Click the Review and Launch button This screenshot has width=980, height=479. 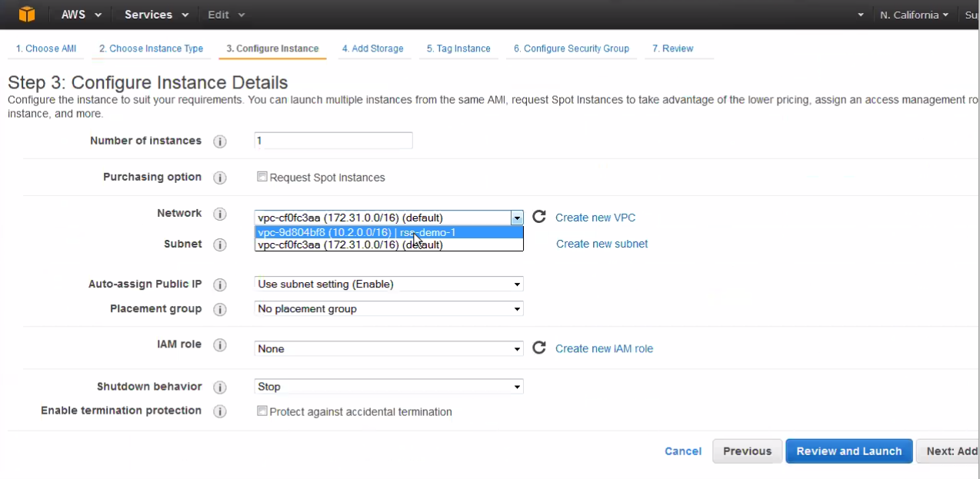coord(848,451)
